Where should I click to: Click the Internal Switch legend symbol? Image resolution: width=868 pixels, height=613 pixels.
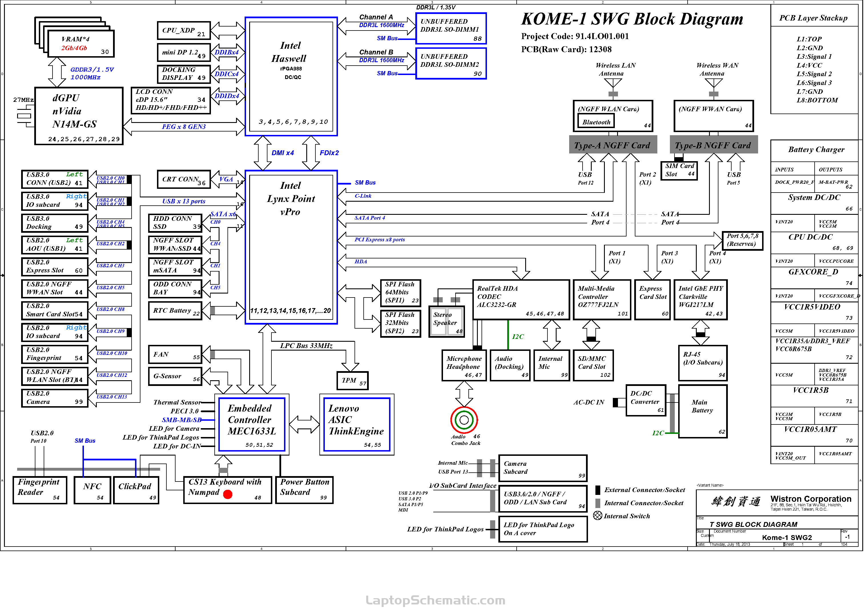598,515
